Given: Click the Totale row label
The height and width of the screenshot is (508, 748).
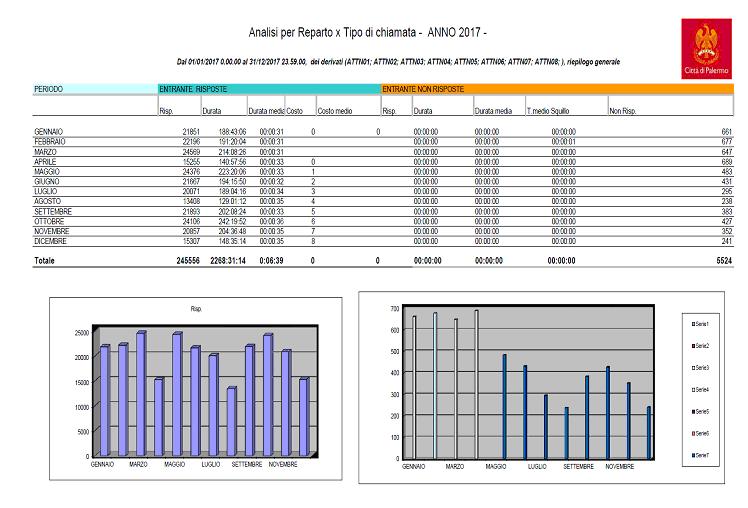Looking at the screenshot, I should point(45,260).
